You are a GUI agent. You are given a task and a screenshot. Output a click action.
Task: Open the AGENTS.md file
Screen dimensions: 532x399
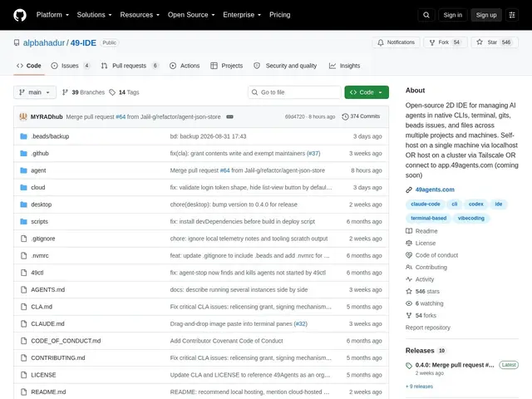(x=48, y=290)
